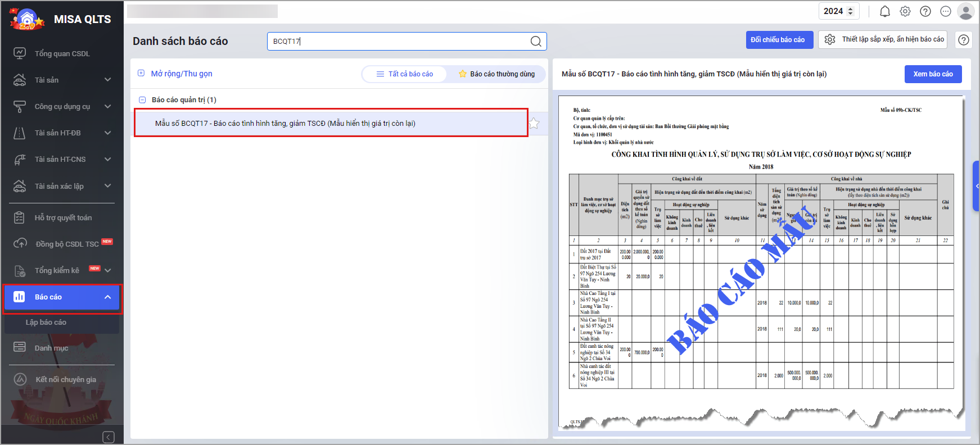Image resolution: width=980 pixels, height=445 pixels.
Task: Change the year 2024 stepper
Action: (850, 11)
